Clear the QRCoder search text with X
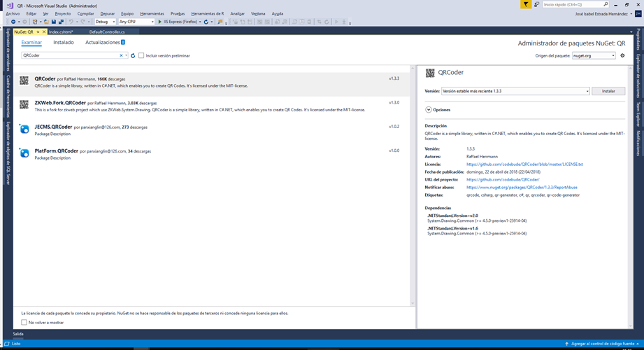 click(x=120, y=55)
